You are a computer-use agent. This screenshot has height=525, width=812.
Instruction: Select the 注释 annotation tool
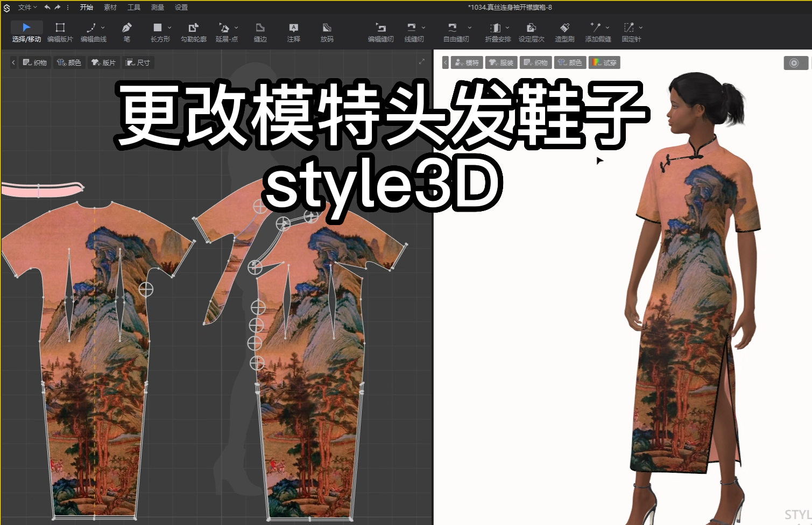click(x=294, y=32)
